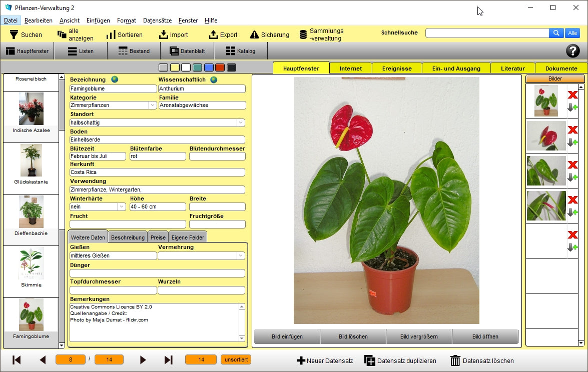The image size is (588, 372).
Task: Switch to the Ereignisse tab
Action: click(x=397, y=68)
